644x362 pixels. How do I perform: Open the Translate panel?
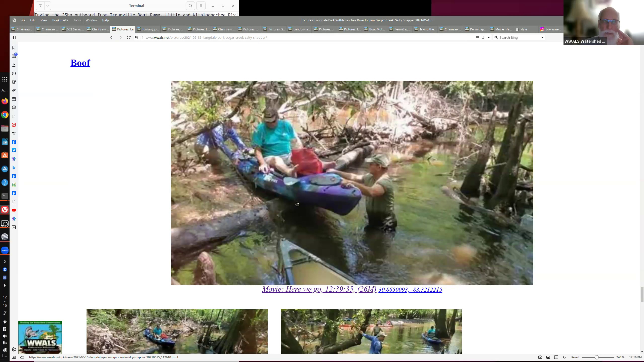tap(14, 90)
